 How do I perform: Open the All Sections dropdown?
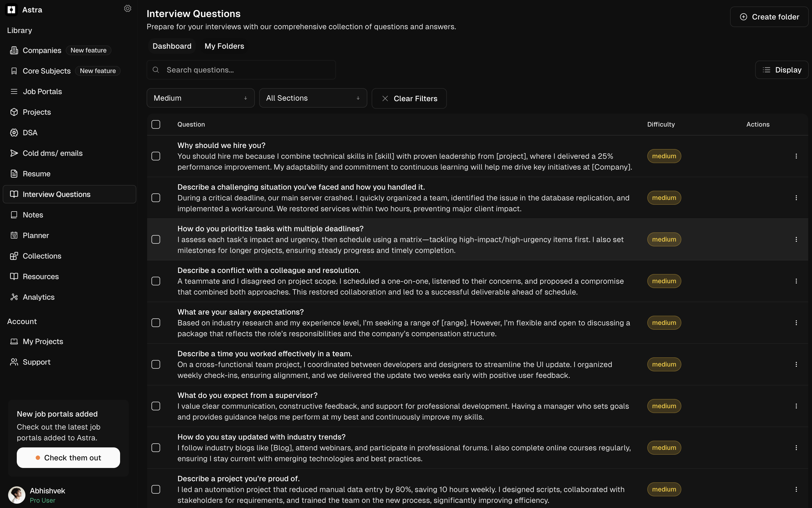point(313,98)
